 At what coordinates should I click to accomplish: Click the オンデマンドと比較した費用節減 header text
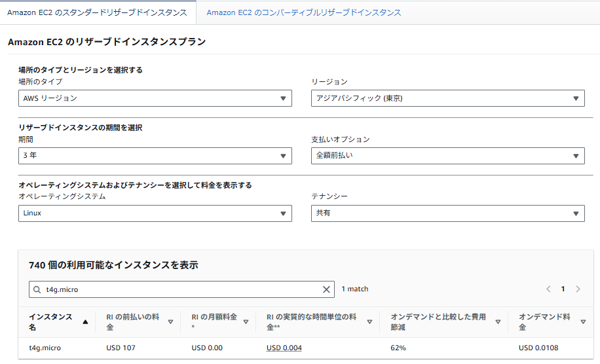438,322
